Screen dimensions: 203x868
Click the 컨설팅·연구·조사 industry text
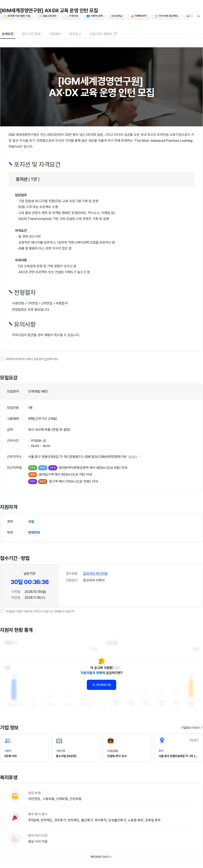point(117,756)
